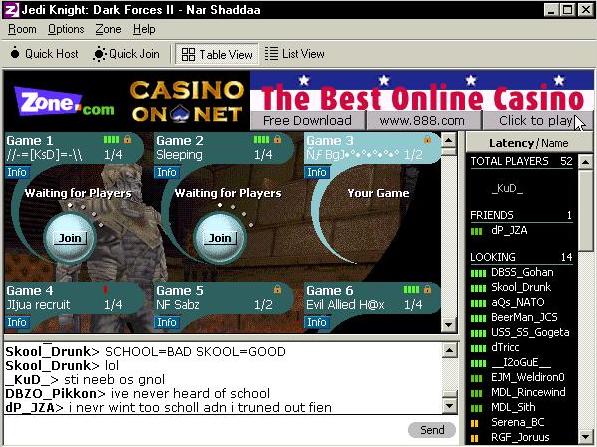Click player list scroll down arrow
Viewport: 597px width, 447px height.
point(585,437)
